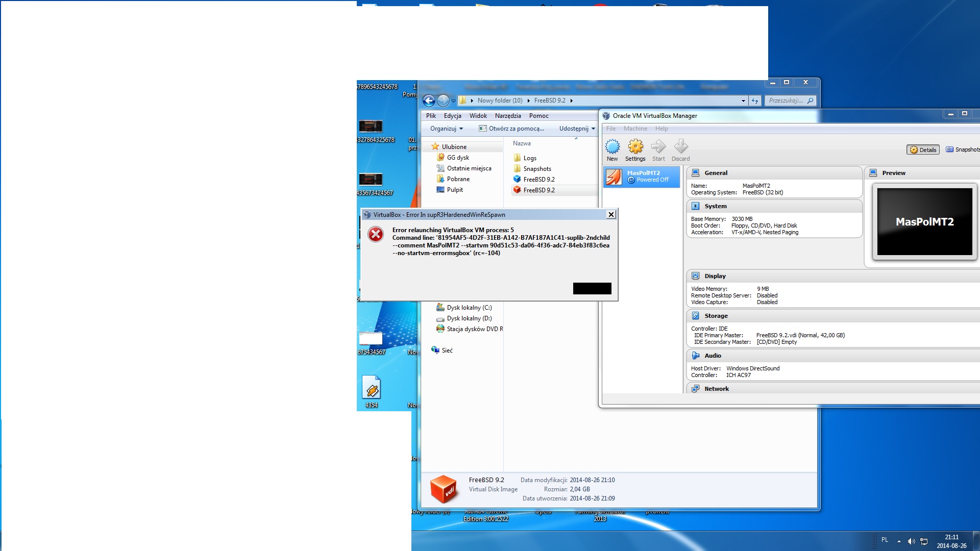
Task: Show hidden system tray icons
Action: 899,541
